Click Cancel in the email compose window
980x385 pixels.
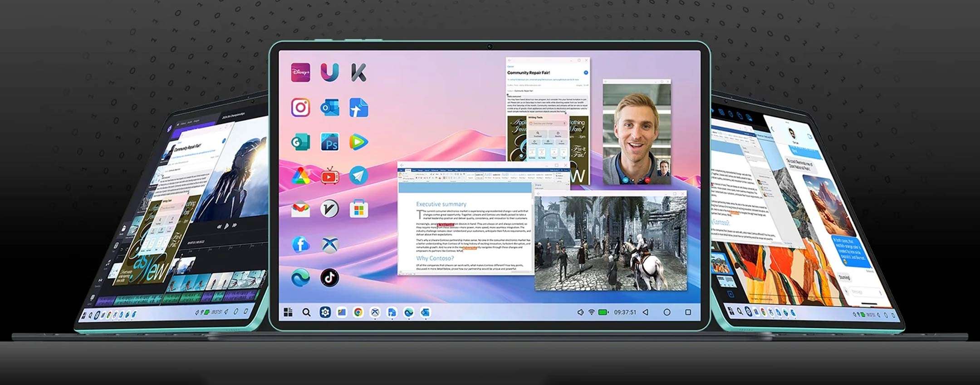(x=510, y=66)
